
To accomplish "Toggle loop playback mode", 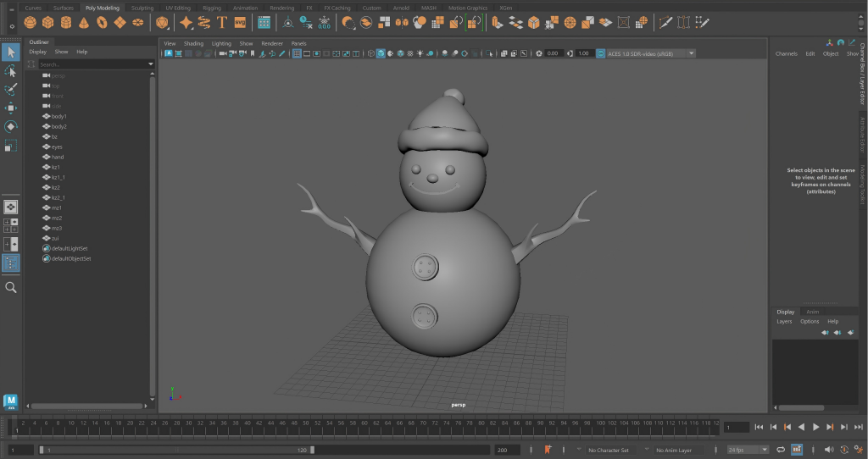I will tap(780, 450).
